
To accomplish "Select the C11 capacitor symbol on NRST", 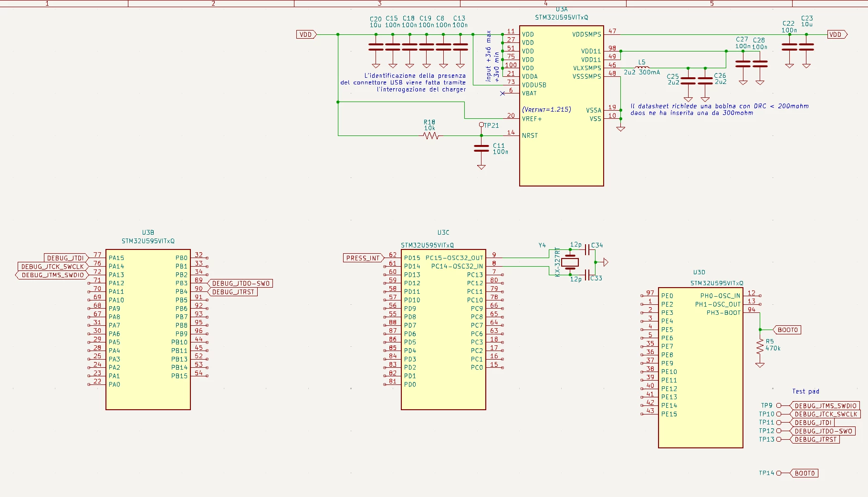I will tap(481, 148).
